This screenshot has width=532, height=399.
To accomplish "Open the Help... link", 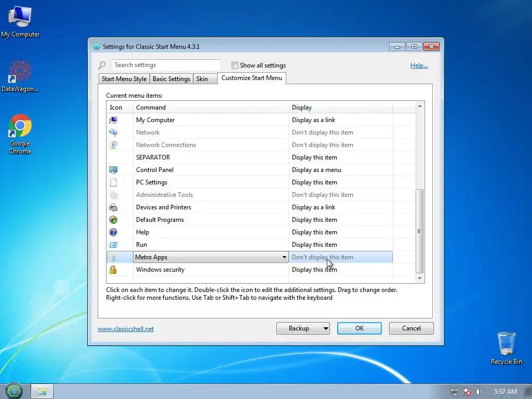I will coord(419,65).
